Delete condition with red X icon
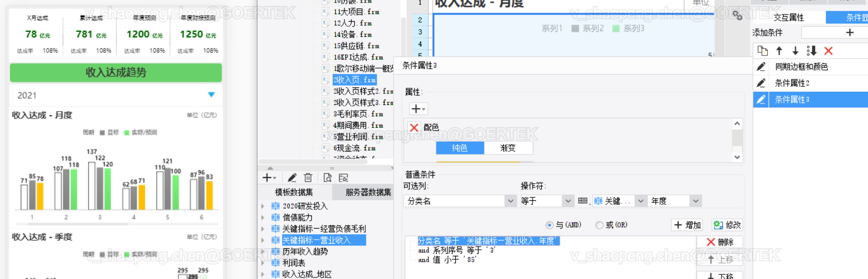Screen dimensions: 868x279 coord(829,51)
